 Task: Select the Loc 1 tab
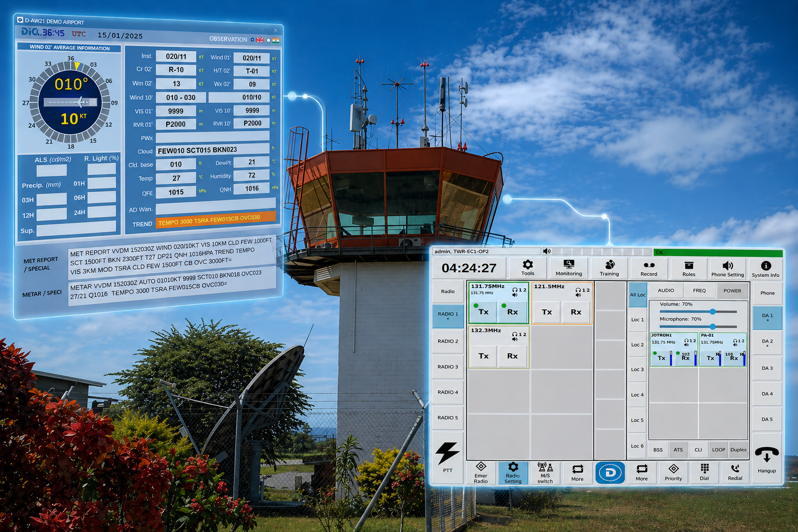pyautogui.click(x=637, y=320)
